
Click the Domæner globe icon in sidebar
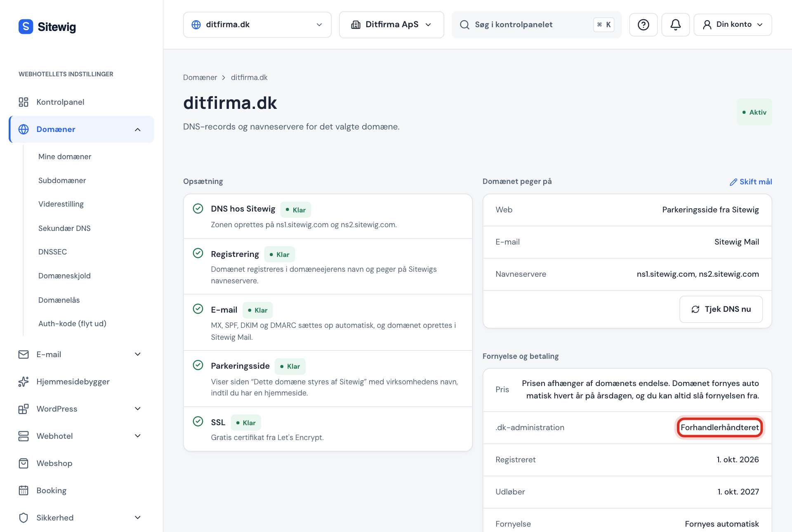[24, 129]
